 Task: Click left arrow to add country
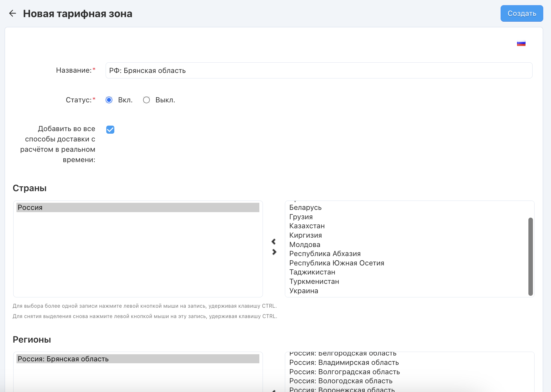[x=274, y=242]
